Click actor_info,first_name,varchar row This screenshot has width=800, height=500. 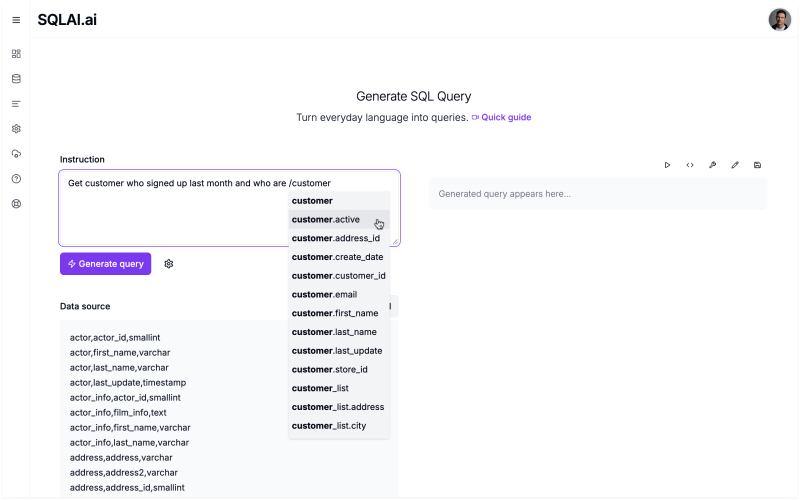point(130,428)
